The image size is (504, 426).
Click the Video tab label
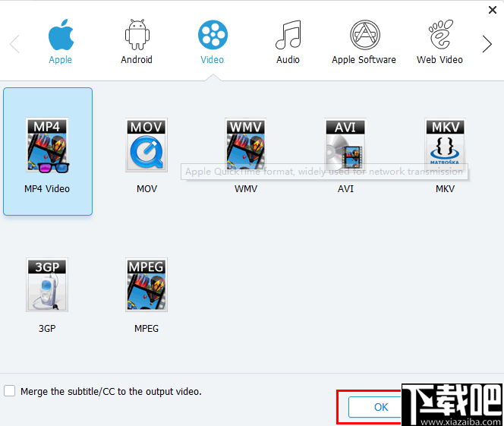pos(212,60)
